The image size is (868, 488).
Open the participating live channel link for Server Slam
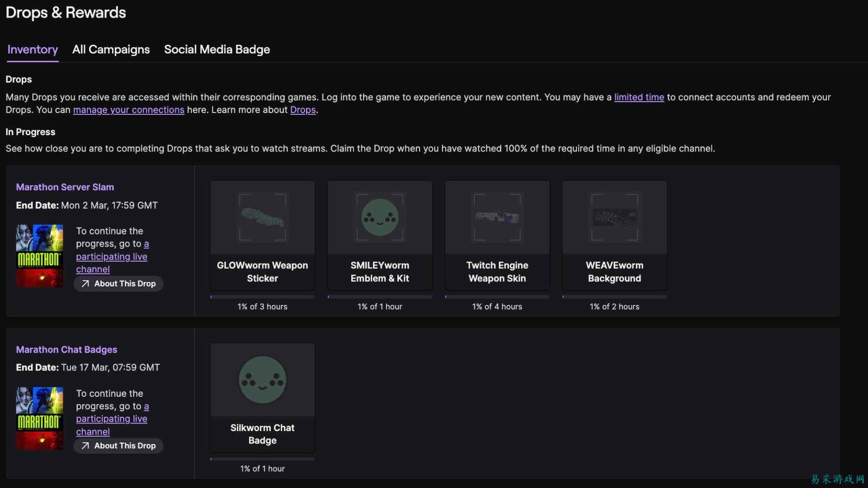point(112,256)
